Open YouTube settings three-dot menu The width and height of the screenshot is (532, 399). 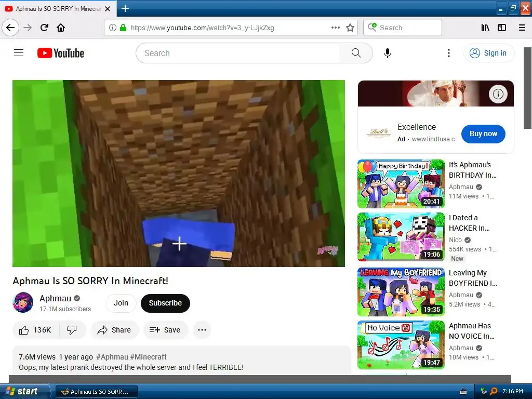[448, 53]
